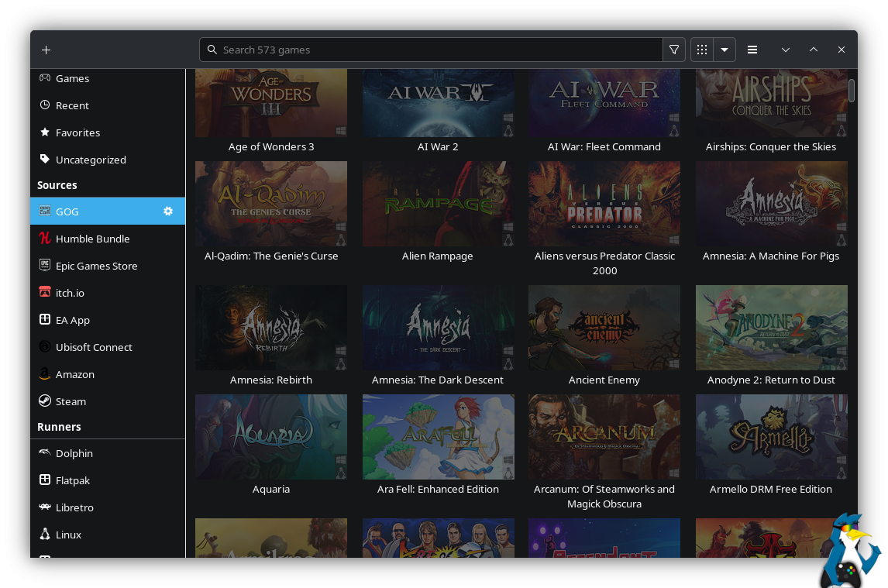Select the Anodyne 2 cover thumbnail
The height and width of the screenshot is (588, 888).
771,327
